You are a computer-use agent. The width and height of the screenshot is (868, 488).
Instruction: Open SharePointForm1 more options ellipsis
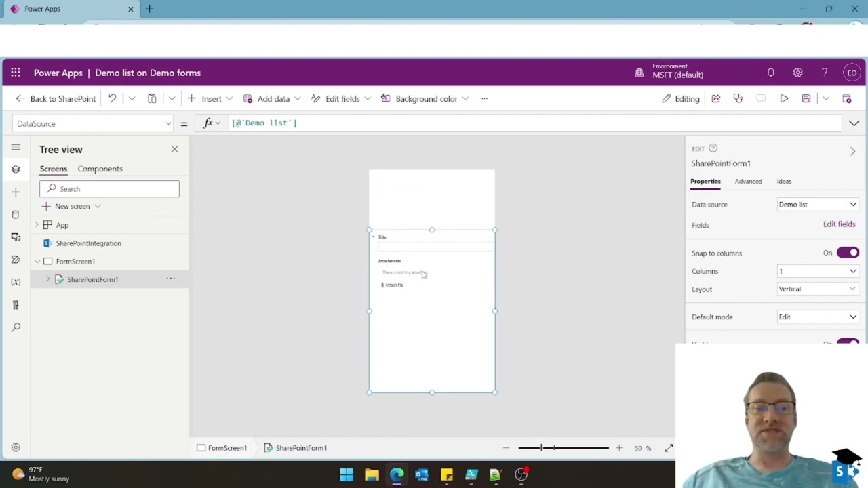(x=170, y=279)
